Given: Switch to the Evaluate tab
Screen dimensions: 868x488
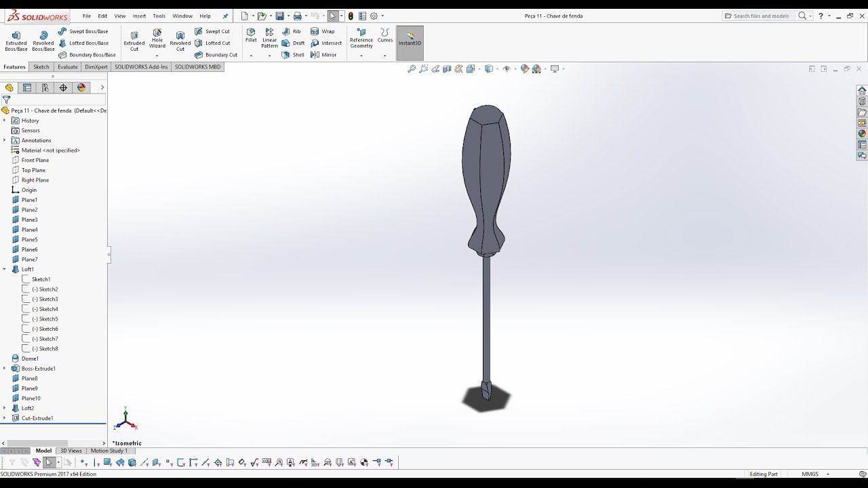Looking at the screenshot, I should pyautogui.click(x=68, y=67).
